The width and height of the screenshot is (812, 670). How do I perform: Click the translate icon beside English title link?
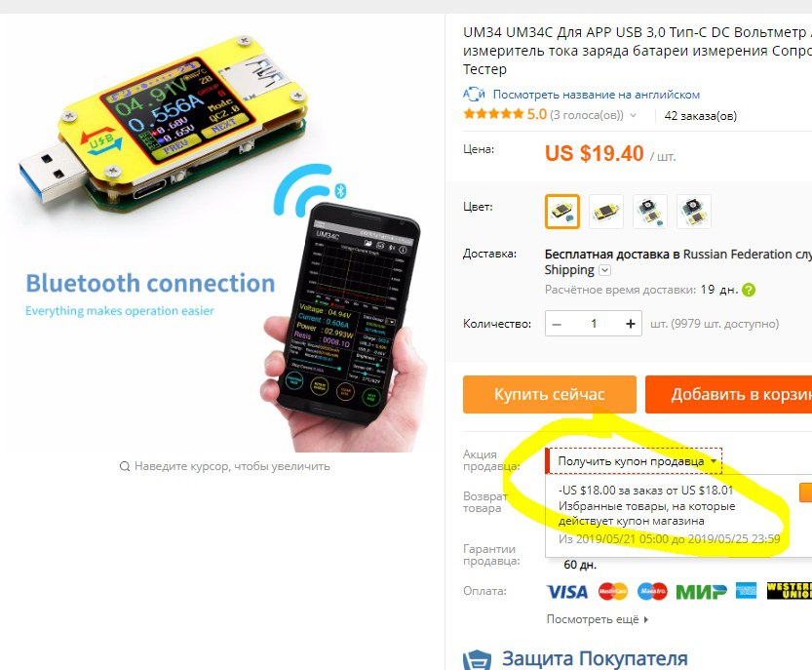[474, 95]
